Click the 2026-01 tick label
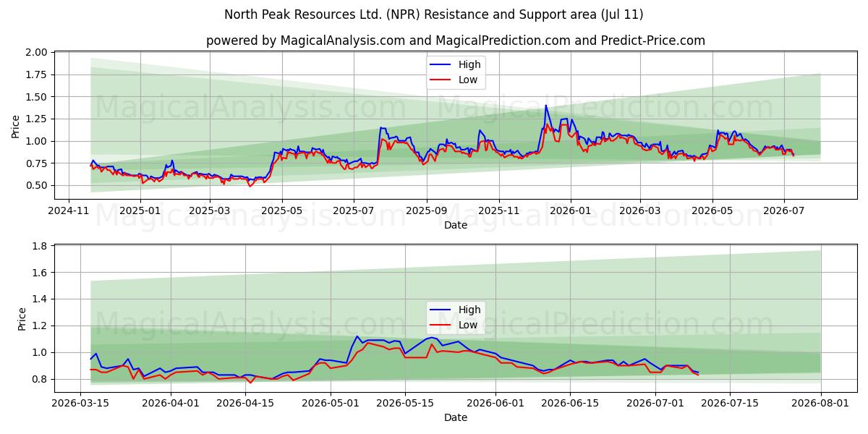This screenshot has width=868, height=434. click(570, 210)
